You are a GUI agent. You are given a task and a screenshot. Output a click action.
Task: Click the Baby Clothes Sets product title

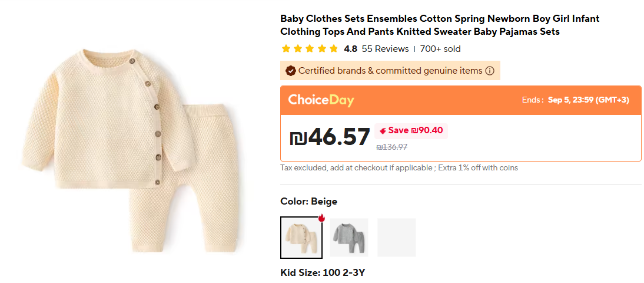pos(439,25)
